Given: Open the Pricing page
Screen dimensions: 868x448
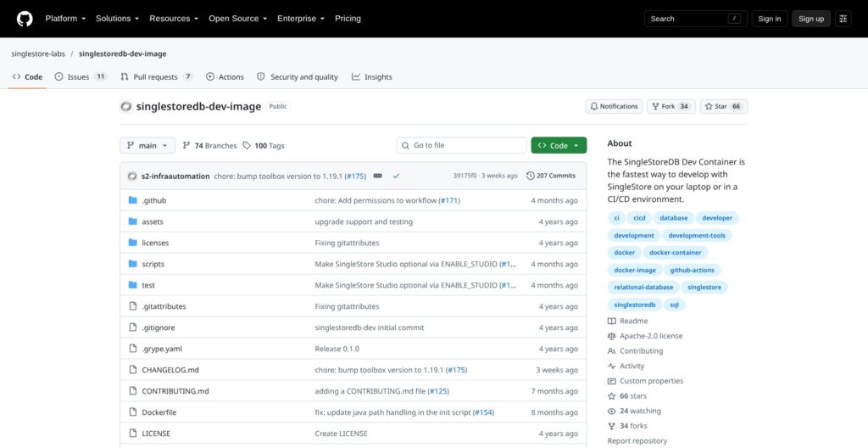Looking at the screenshot, I should [348, 19].
